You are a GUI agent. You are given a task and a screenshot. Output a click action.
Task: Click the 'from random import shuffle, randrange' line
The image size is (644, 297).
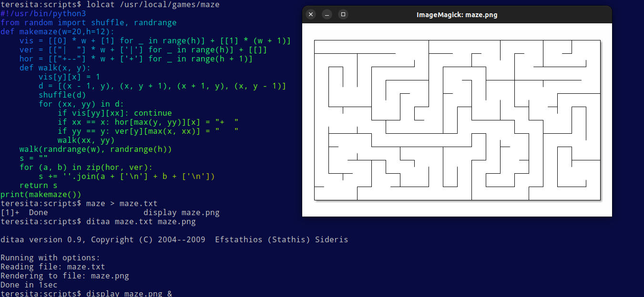coord(88,23)
